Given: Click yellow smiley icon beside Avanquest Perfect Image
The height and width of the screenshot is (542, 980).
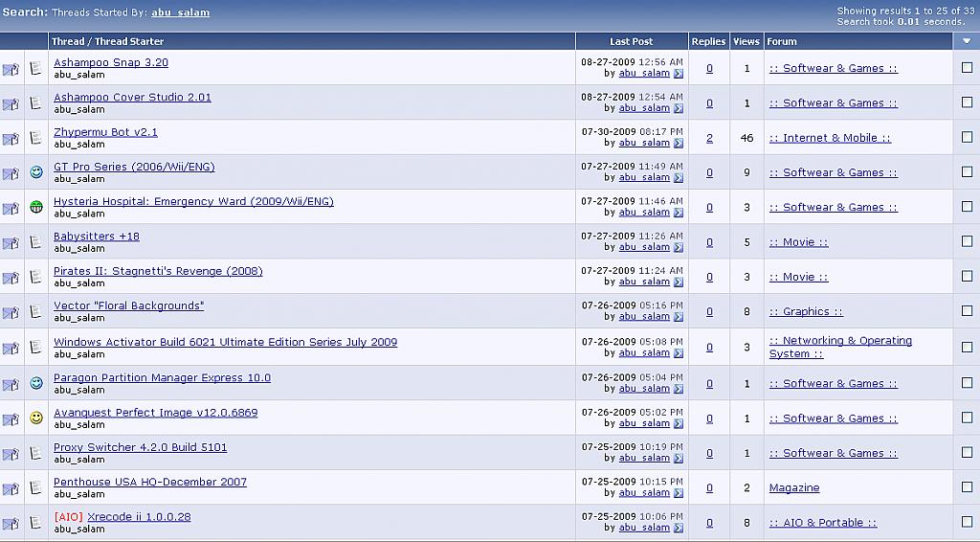Looking at the screenshot, I should coord(36,418).
